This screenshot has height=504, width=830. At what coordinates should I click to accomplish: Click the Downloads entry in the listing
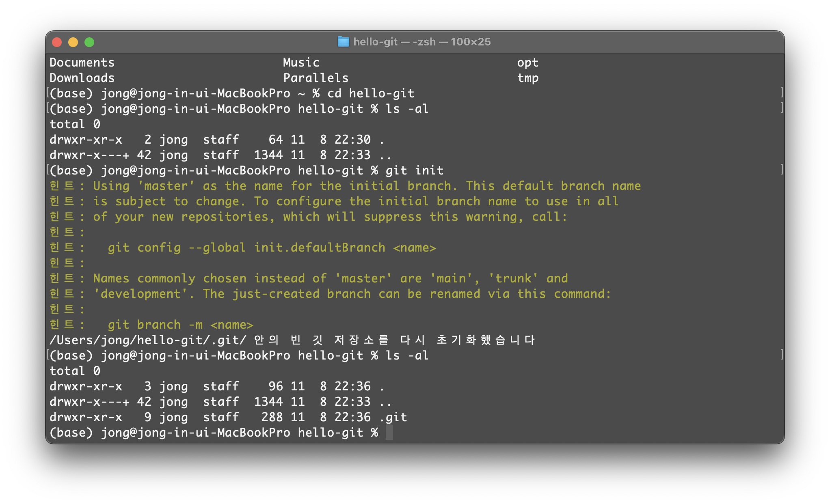click(x=82, y=78)
